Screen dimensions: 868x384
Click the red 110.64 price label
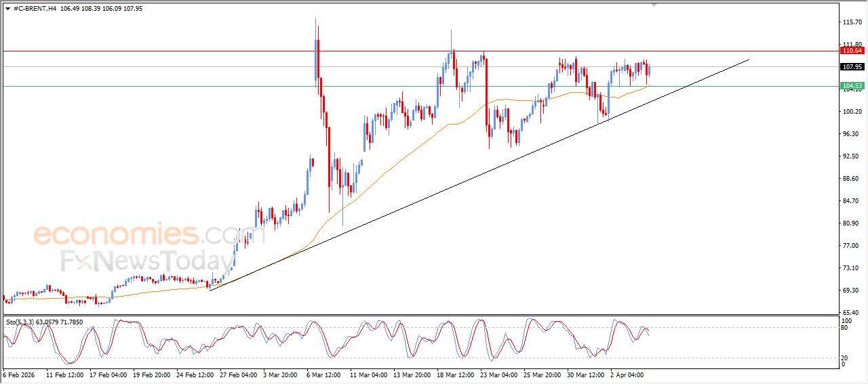(852, 51)
